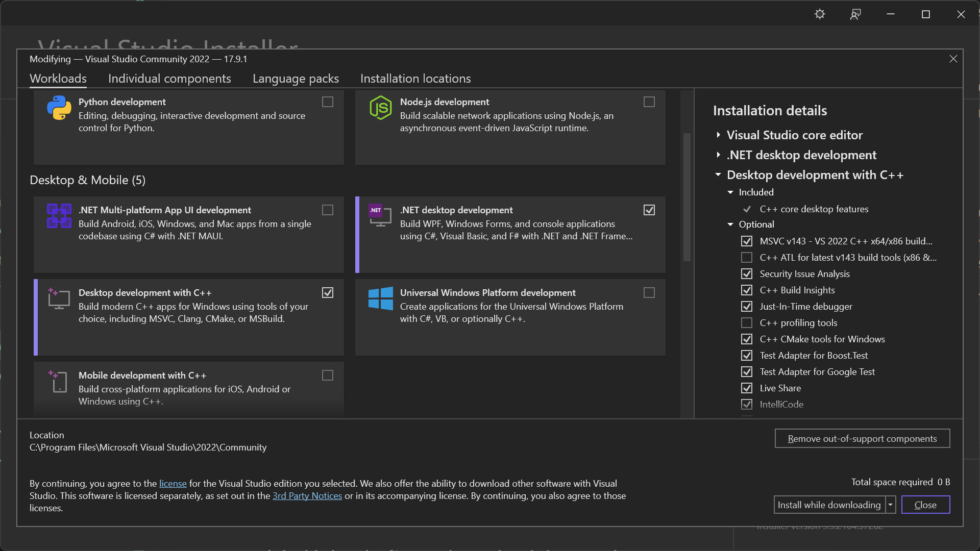Screen dimensions: 980x551
Task: Close the Modifying dialog with the X
Action: [953, 59]
